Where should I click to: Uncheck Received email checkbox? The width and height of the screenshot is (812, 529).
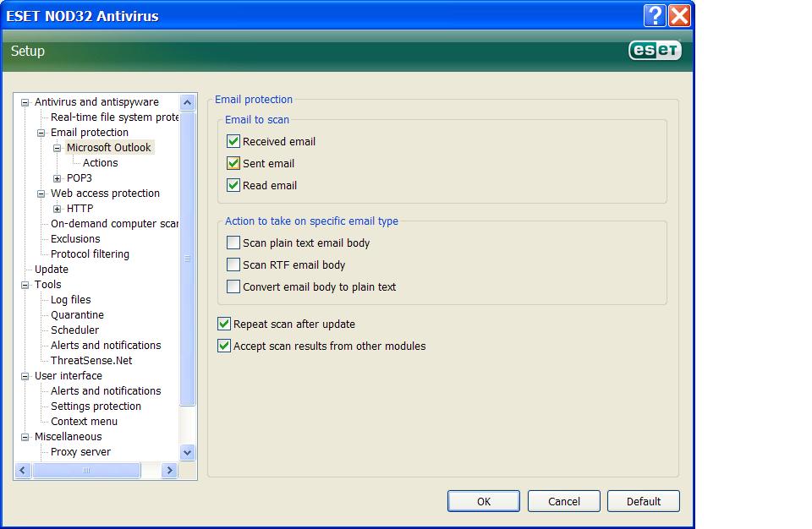[233, 141]
